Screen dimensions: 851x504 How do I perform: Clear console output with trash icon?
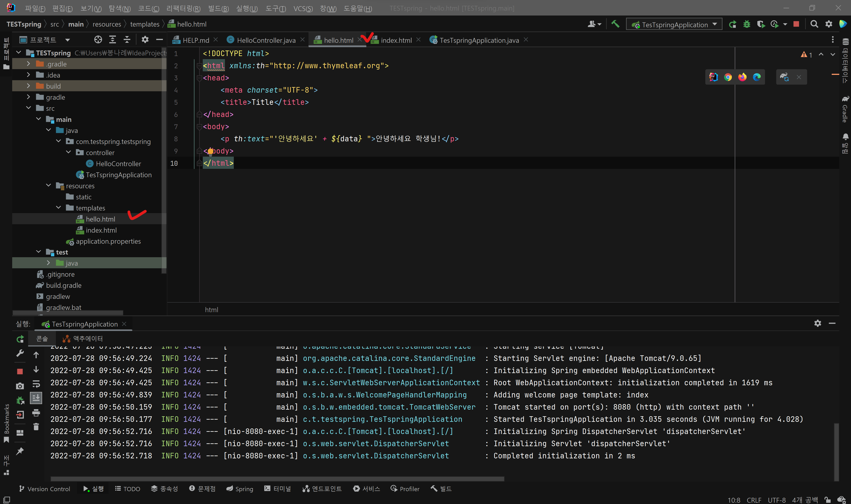[36, 427]
